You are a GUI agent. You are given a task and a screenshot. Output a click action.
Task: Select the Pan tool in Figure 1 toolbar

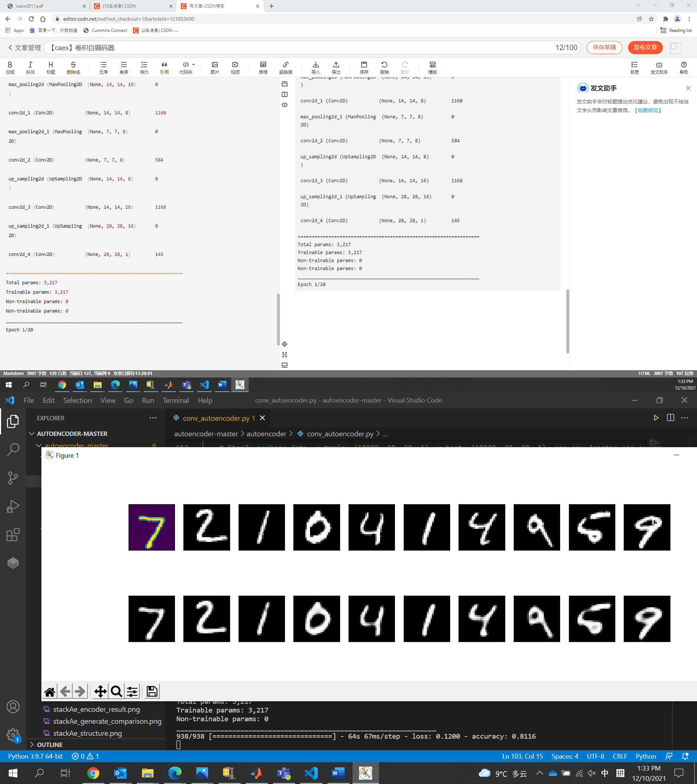tap(100, 691)
